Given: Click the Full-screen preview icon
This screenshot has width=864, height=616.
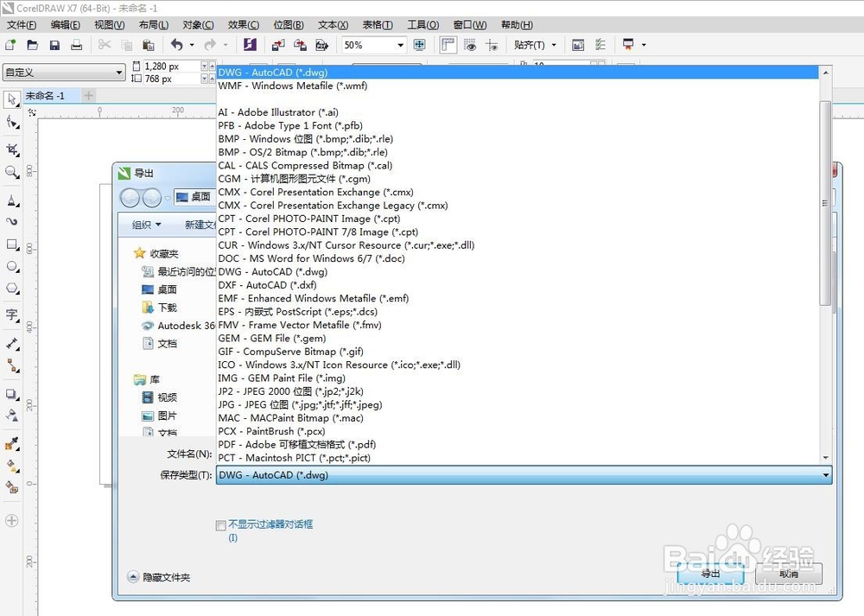Looking at the screenshot, I should tap(419, 45).
